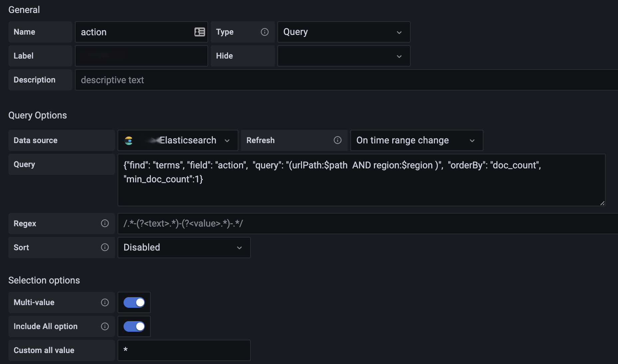Open the Type dropdown showing Query

(343, 32)
